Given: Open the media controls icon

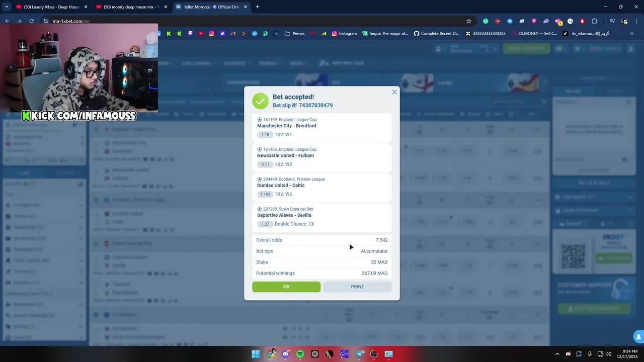Looking at the screenshot, I should (612, 21).
